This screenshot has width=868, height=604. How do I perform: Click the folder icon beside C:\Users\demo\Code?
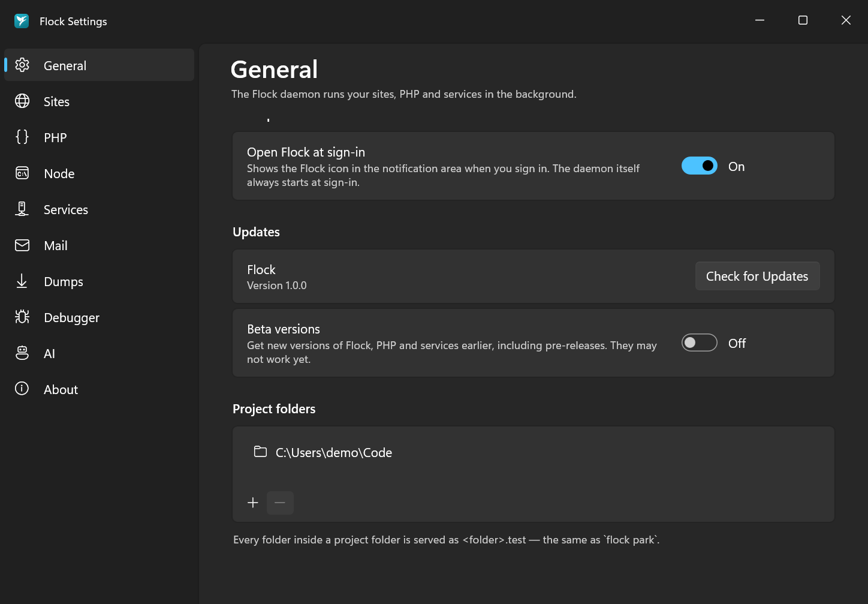coord(260,452)
